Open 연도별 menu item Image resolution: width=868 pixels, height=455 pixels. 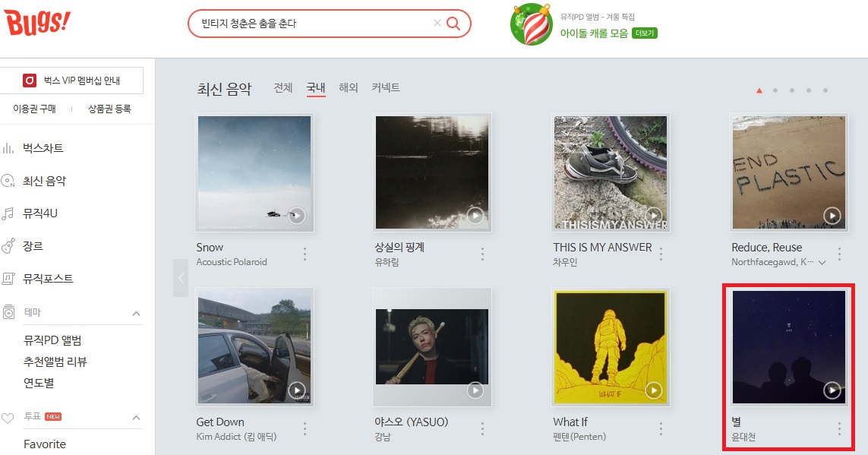(x=39, y=383)
